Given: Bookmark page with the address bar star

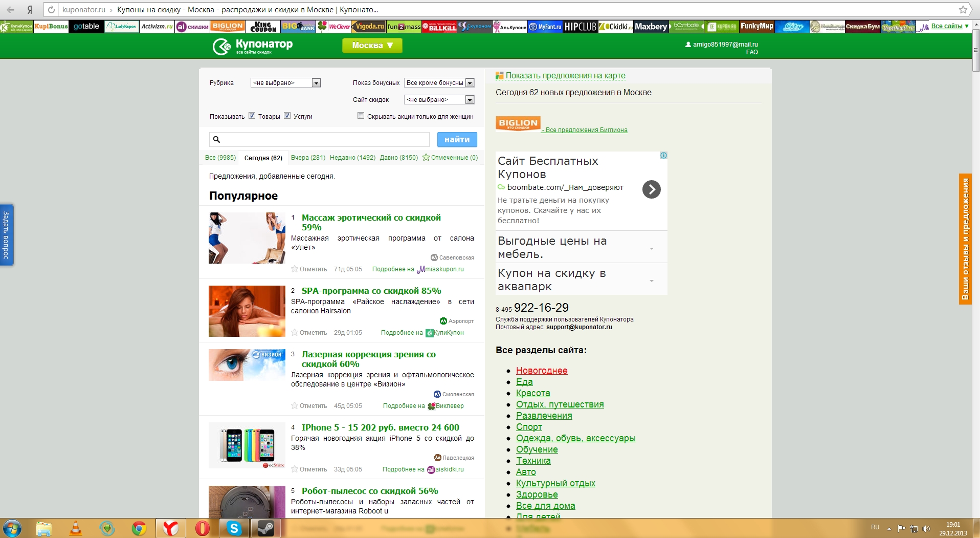Looking at the screenshot, I should pyautogui.click(x=963, y=10).
